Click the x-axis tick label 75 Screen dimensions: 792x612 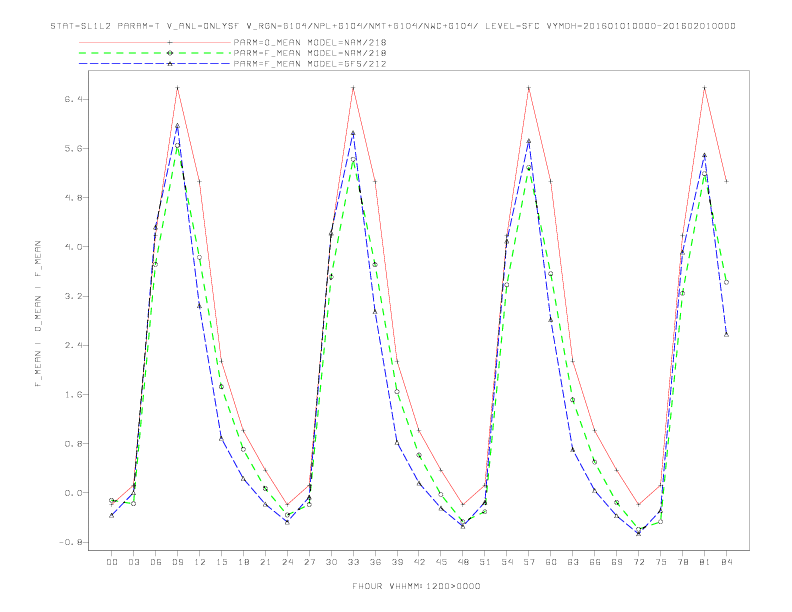pyautogui.click(x=661, y=562)
